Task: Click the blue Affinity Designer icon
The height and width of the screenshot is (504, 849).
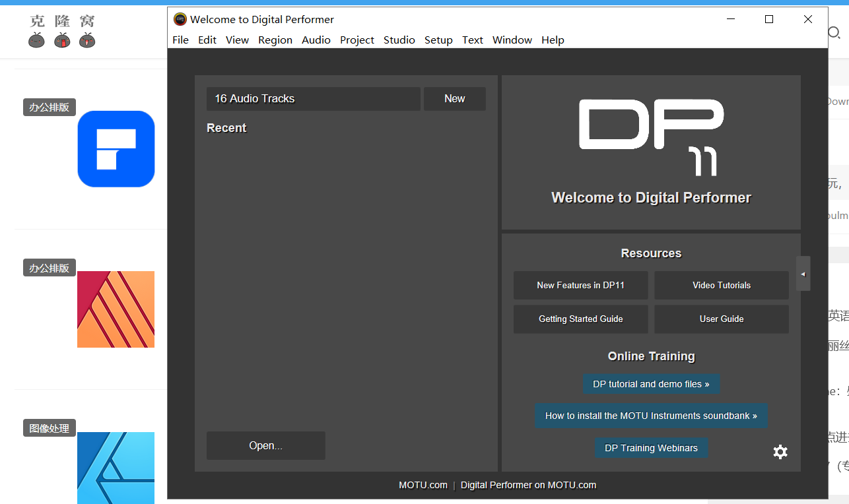Action: coord(116,468)
